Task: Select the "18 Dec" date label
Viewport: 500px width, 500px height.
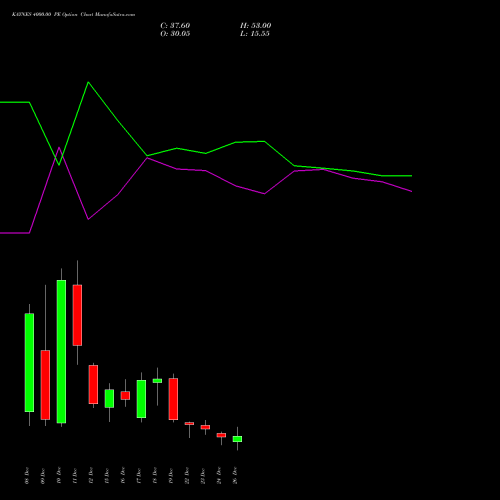Action: 155,476
